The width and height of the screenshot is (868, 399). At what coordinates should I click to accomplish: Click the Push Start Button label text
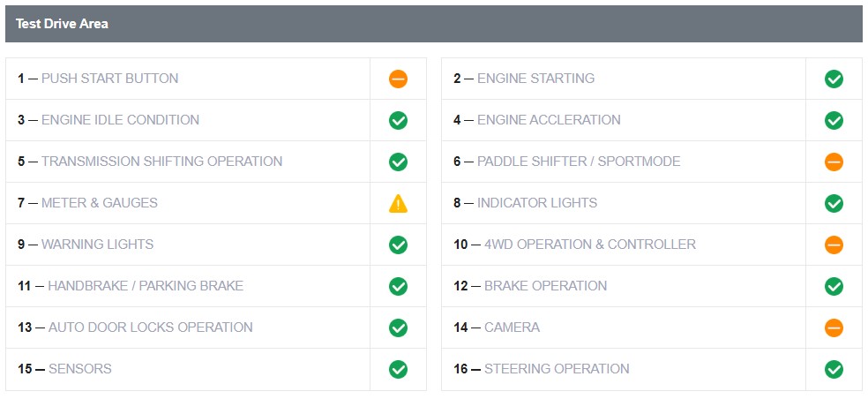point(109,79)
